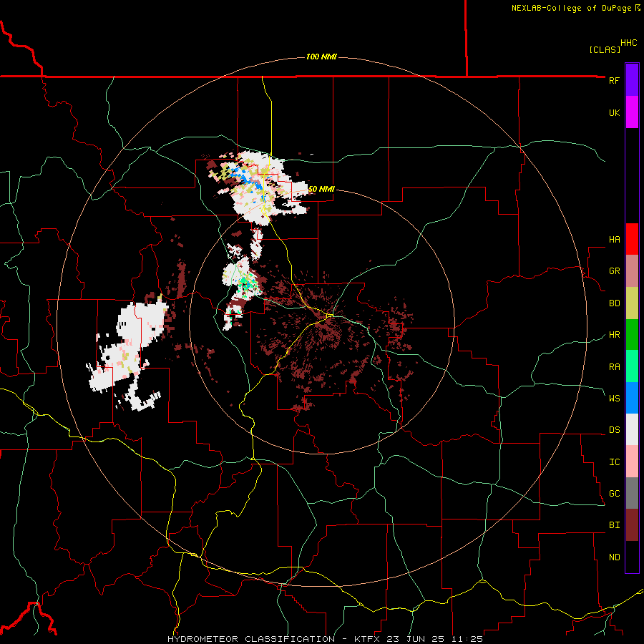Click the [CLAS] units label
The height and width of the screenshot is (644, 644).
[605, 50]
